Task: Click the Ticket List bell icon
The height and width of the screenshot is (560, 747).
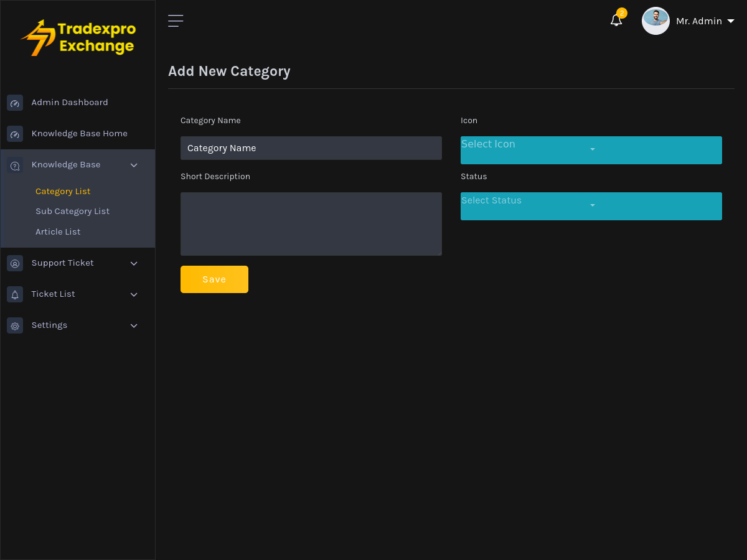Action: 14,294
